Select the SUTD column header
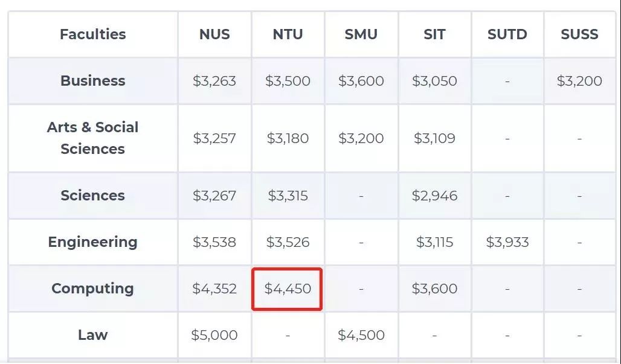621x364 pixels. point(507,34)
